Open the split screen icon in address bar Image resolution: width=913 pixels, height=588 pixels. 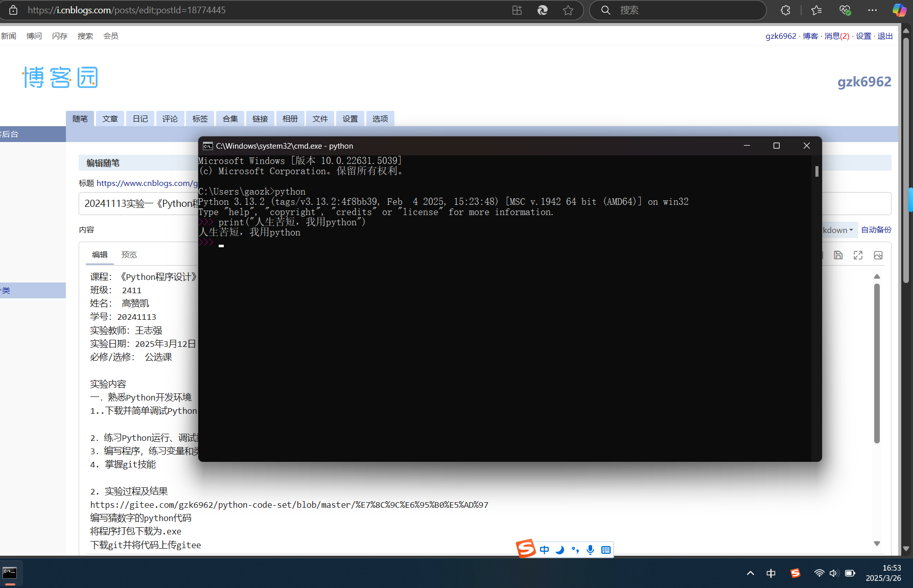click(x=517, y=10)
